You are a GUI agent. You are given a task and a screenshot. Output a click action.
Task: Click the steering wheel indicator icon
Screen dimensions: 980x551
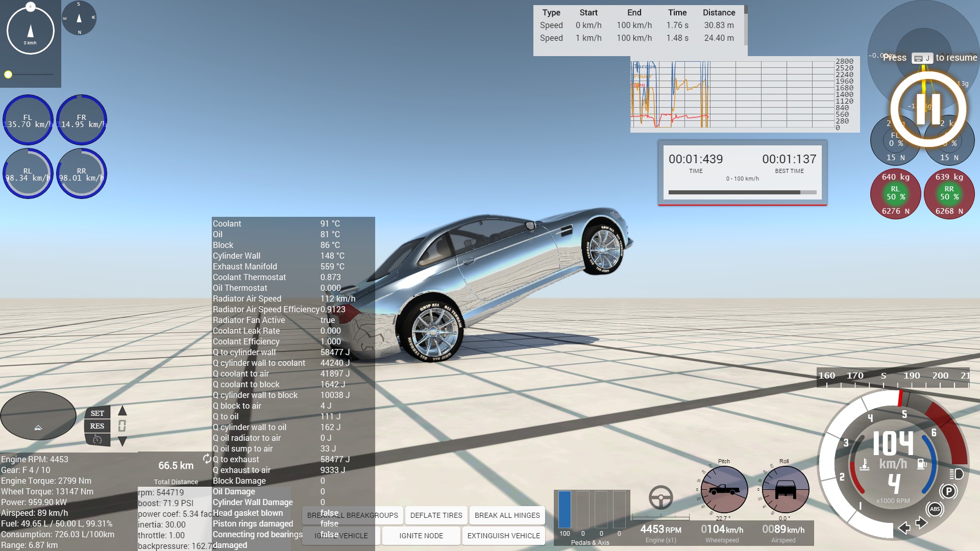(x=660, y=497)
